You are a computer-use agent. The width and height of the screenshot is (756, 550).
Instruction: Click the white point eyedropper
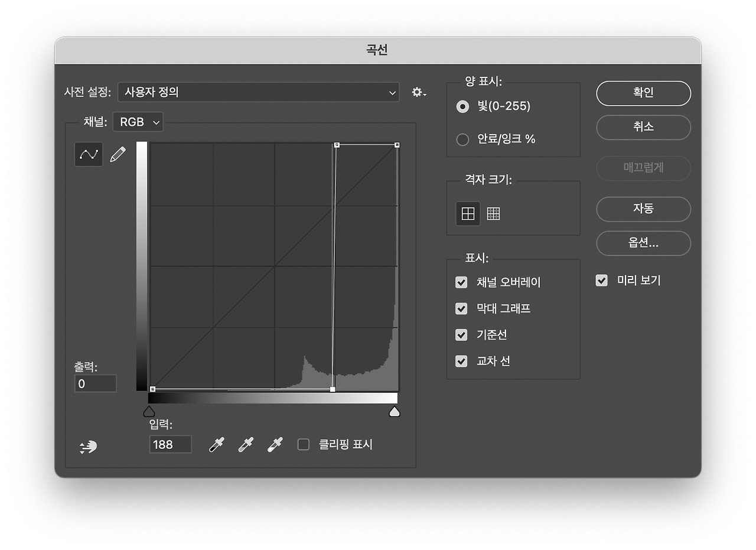pyautogui.click(x=275, y=445)
